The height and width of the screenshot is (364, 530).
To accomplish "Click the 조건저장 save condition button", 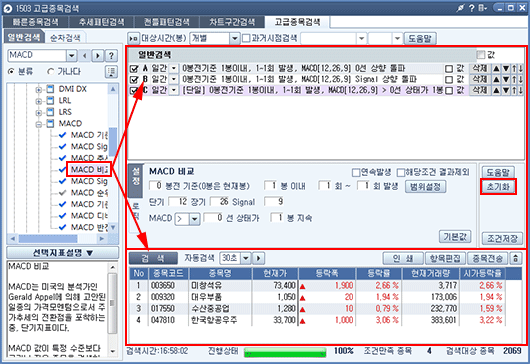I will tap(502, 238).
